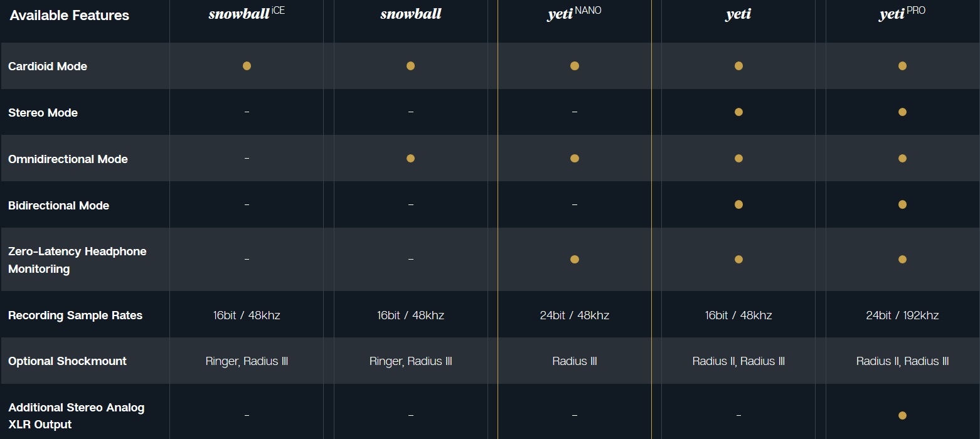Click the snowball product header

pos(410,14)
